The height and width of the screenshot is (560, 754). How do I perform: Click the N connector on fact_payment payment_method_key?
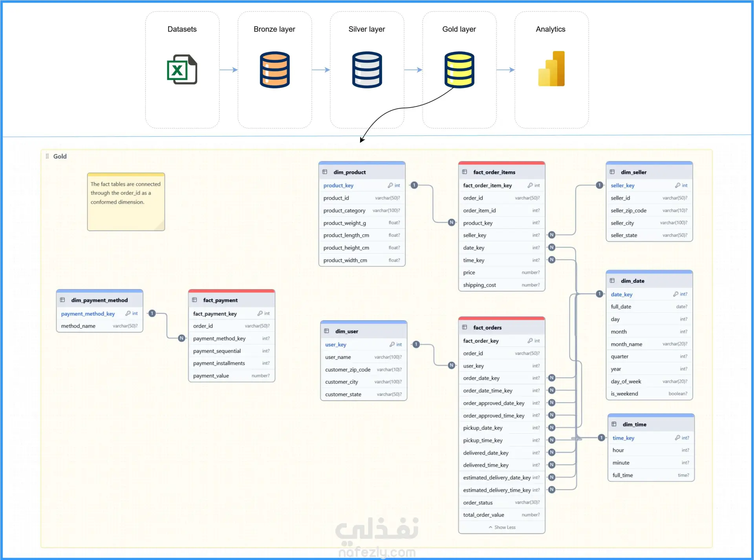tap(181, 338)
